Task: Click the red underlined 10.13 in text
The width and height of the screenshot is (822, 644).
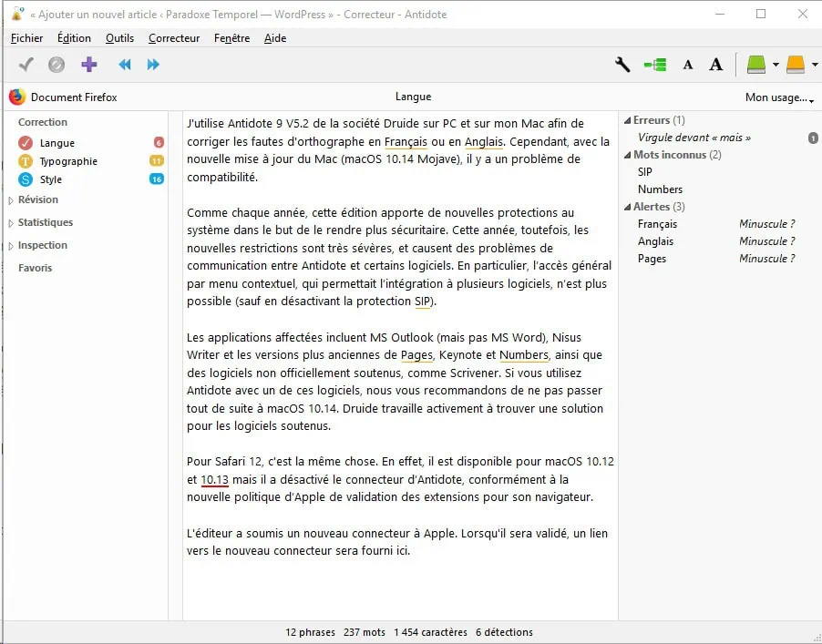Action: pos(214,479)
